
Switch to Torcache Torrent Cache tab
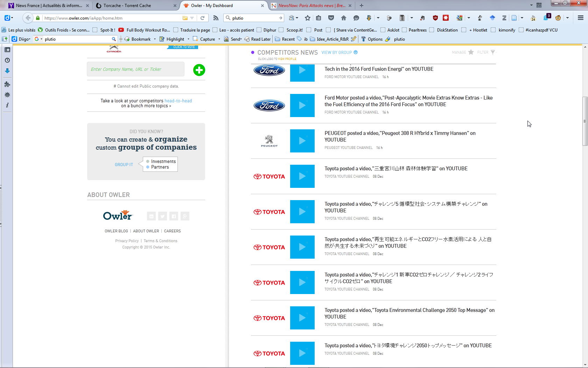click(136, 5)
